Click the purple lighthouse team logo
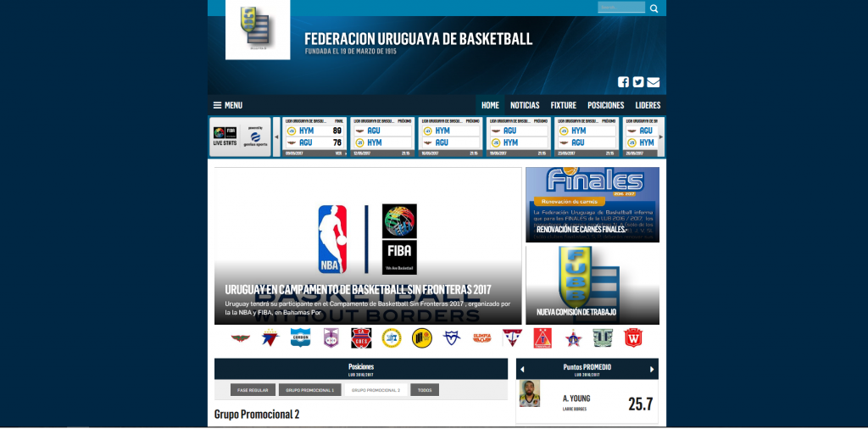868x429 pixels. (x=331, y=337)
